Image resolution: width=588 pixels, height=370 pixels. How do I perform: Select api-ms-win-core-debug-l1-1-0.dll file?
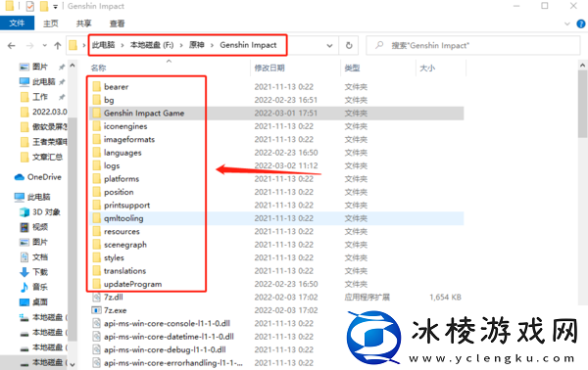[165, 349]
